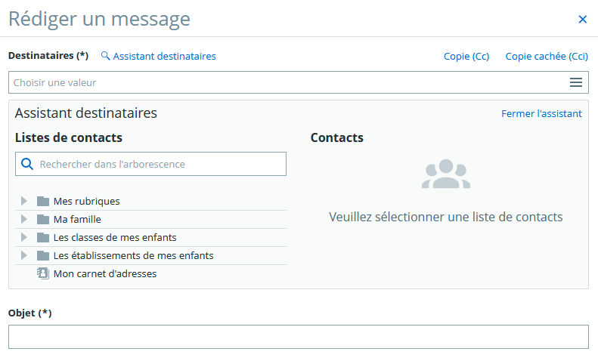The image size is (598, 364).
Task: Click the Les classes de mes enfants folder icon
Action: (43, 237)
